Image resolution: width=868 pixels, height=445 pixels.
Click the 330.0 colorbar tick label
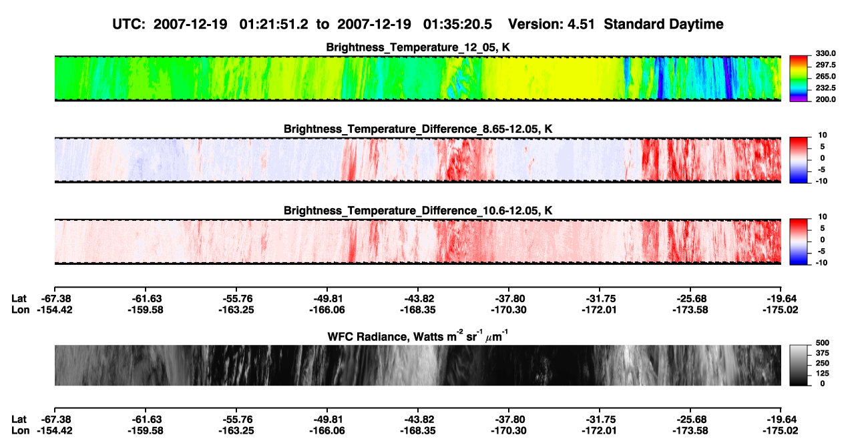click(x=825, y=53)
